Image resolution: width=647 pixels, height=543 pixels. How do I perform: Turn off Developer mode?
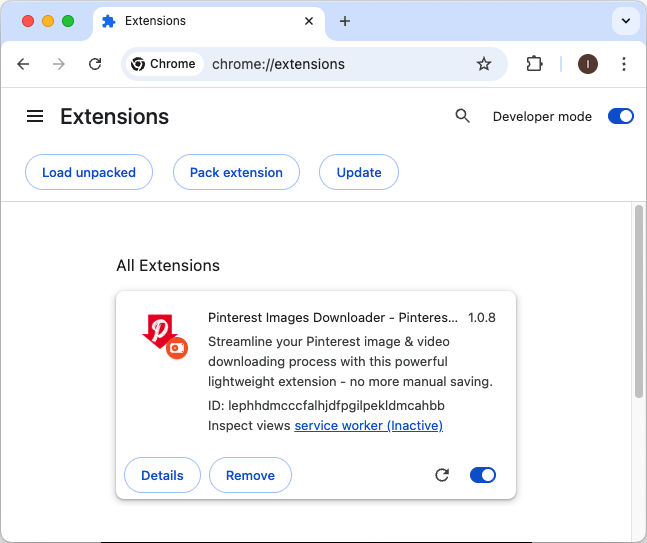(x=621, y=116)
